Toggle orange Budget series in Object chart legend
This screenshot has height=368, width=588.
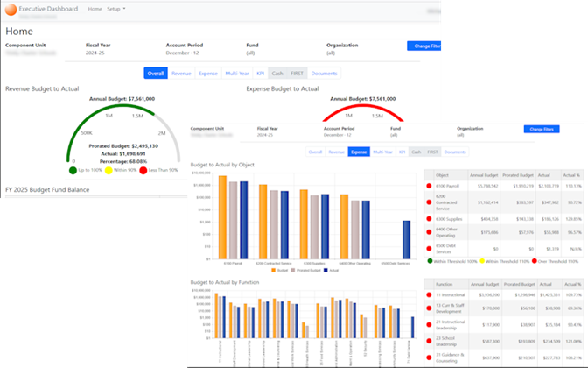tap(273, 271)
